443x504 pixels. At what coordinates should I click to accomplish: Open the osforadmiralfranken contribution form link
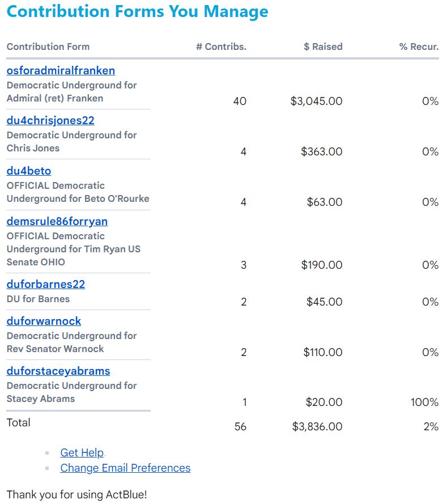(61, 71)
